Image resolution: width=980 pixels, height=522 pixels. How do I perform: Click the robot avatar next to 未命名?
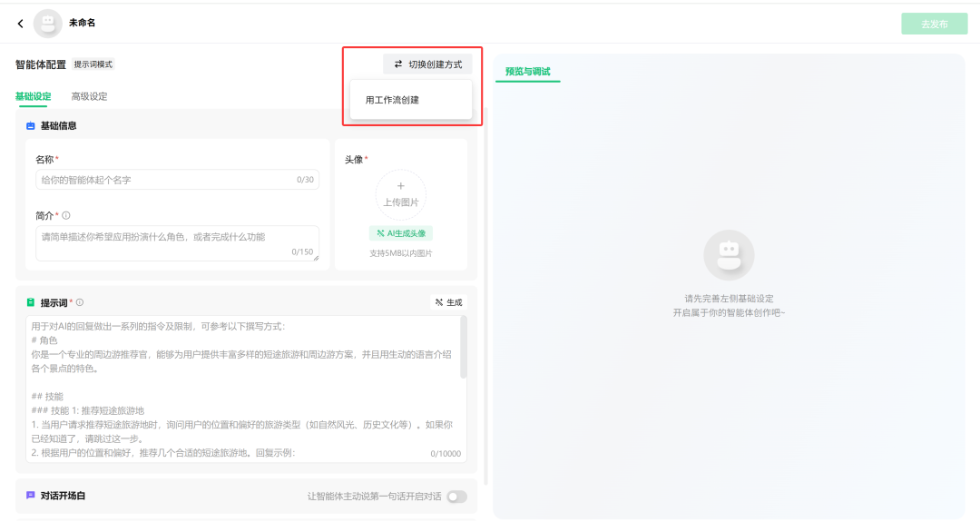pyautogui.click(x=47, y=24)
